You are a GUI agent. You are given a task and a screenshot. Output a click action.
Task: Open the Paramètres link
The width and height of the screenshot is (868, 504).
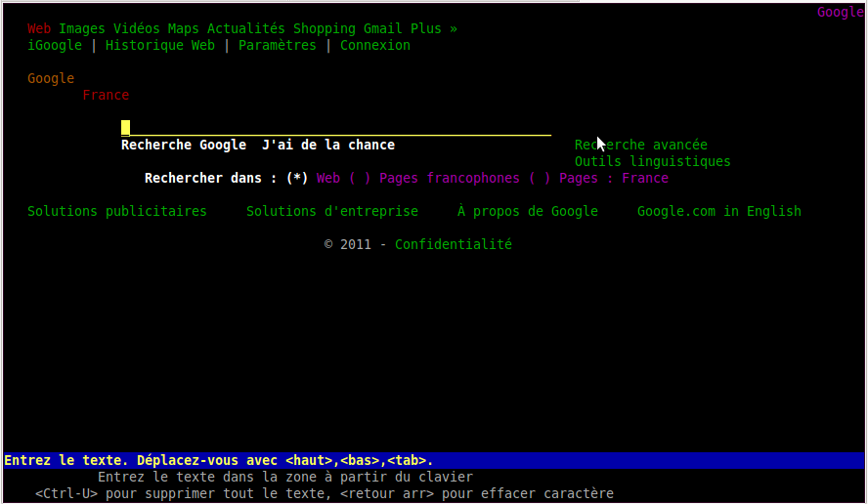pos(277,45)
